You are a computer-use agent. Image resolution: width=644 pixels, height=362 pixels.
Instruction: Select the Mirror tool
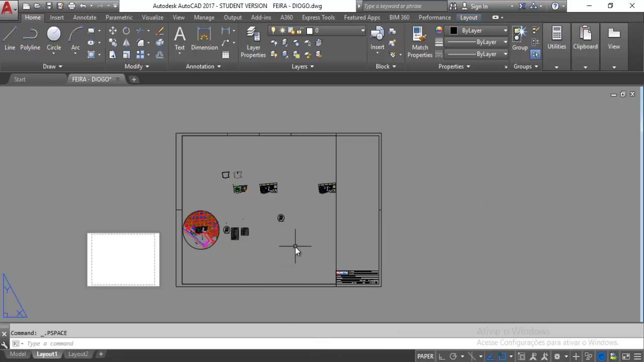point(126,43)
